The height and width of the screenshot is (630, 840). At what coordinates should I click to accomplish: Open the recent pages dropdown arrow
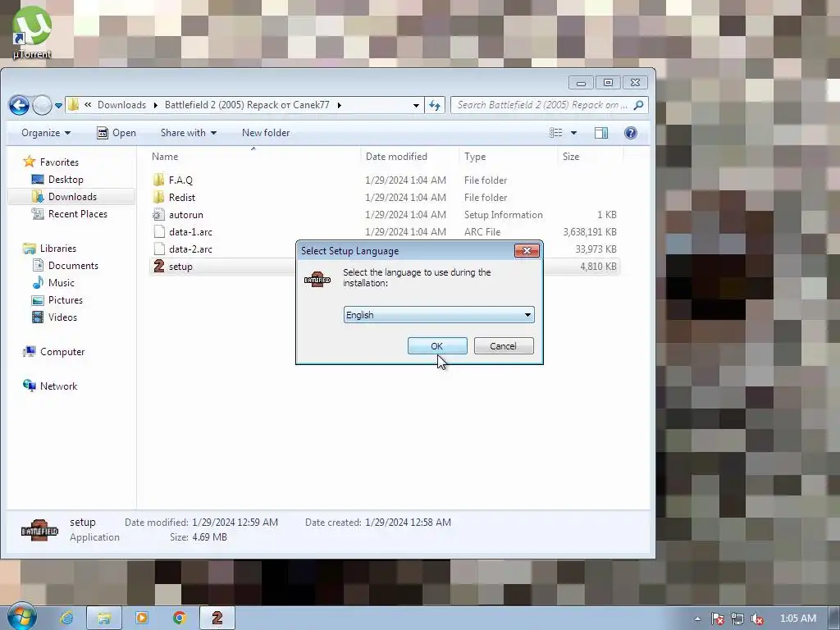58,105
